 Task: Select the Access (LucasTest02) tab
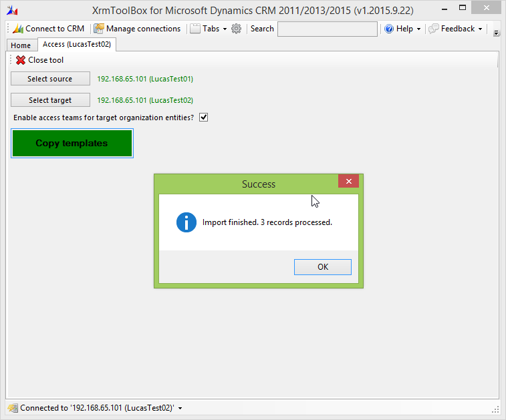77,45
